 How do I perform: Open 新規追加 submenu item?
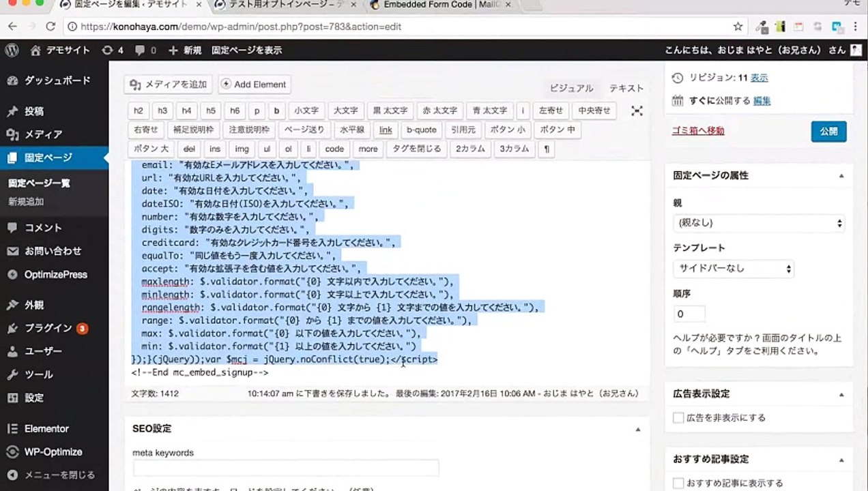tap(26, 202)
